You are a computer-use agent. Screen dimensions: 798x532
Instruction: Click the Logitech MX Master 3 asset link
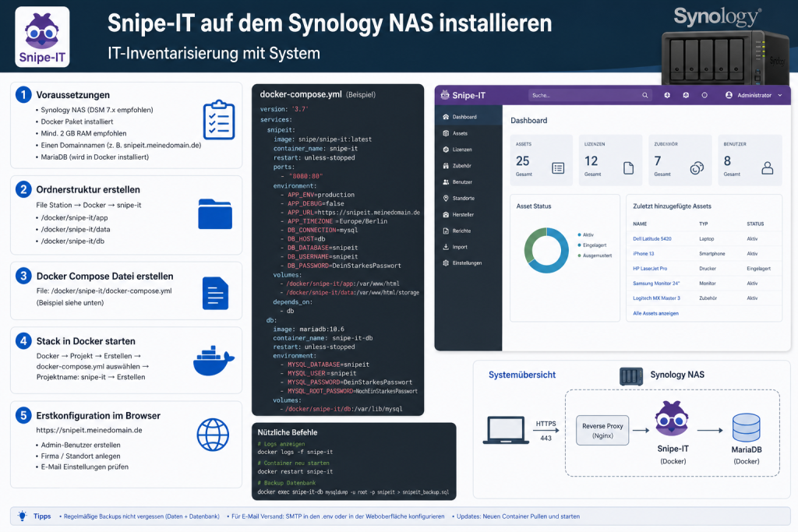click(x=656, y=298)
